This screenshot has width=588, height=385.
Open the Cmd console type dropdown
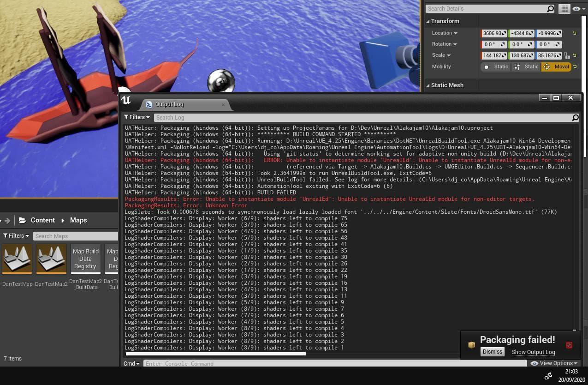pyautogui.click(x=131, y=364)
